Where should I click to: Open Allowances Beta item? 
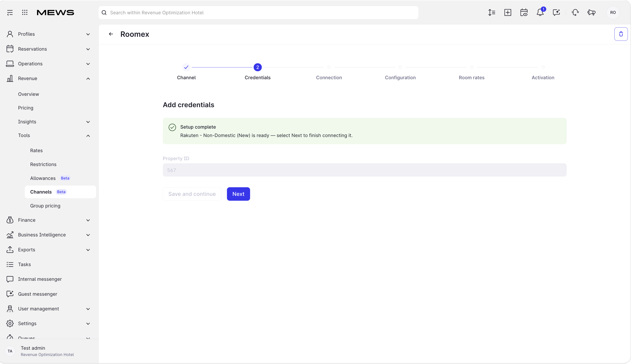point(50,178)
